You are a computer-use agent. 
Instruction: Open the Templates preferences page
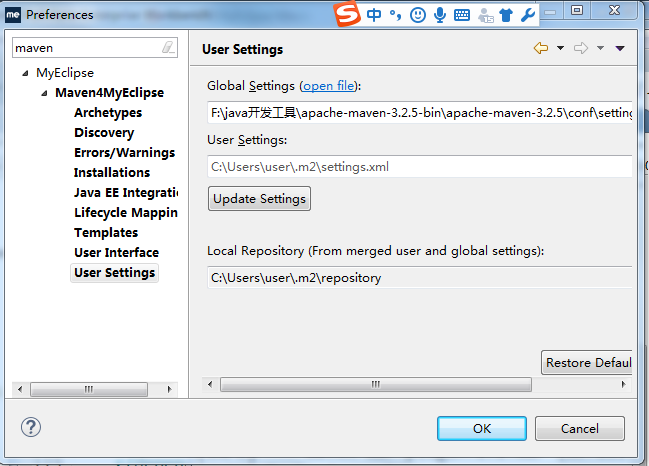(x=106, y=233)
